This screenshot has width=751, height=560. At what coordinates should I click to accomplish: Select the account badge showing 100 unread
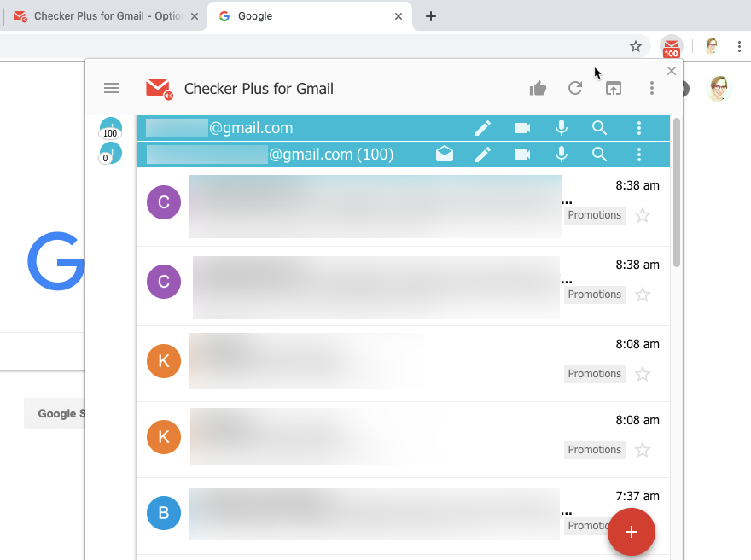110,128
